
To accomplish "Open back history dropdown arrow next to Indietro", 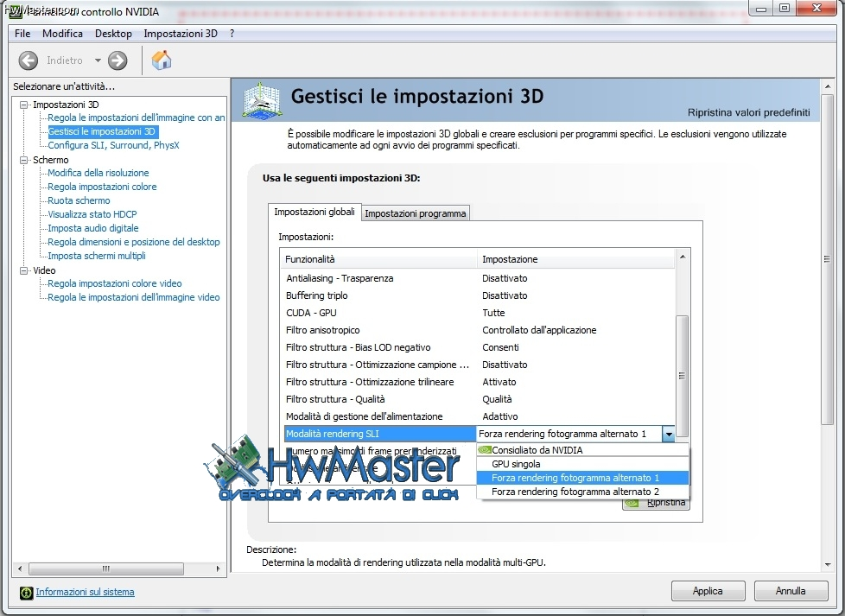I will coord(98,60).
